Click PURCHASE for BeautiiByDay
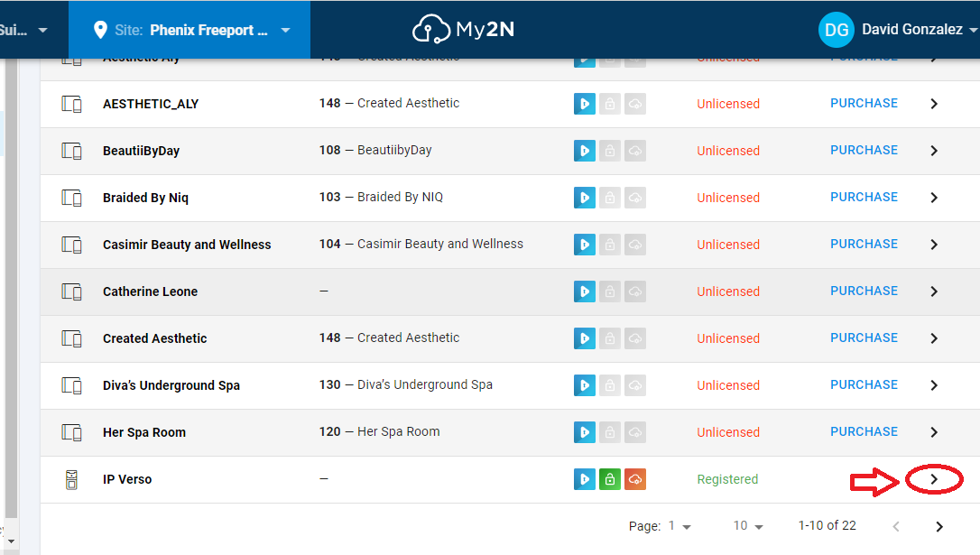The image size is (980, 555). click(x=864, y=150)
